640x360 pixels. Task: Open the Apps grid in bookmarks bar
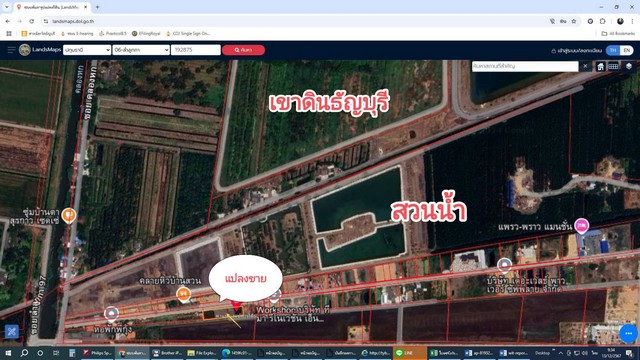pyautogui.click(x=9, y=33)
